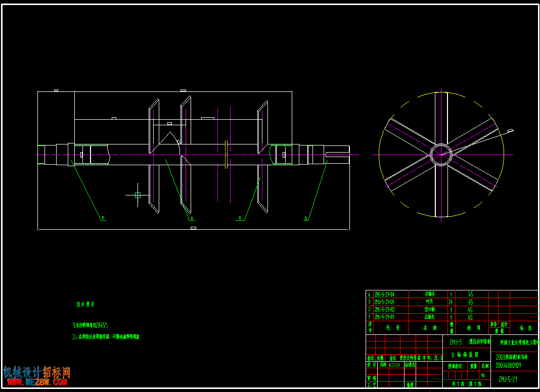Viewport: 540px width, 392px height.
Task: Select the leftmost green leader balloon label
Action: (x=103, y=218)
